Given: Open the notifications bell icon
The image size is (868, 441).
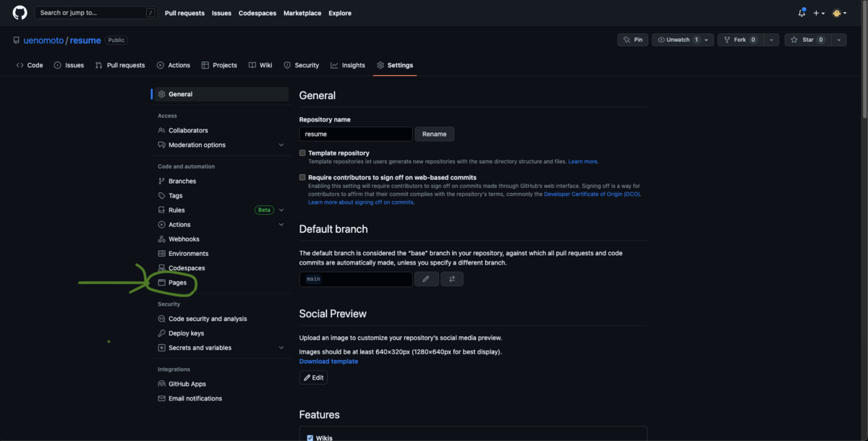Looking at the screenshot, I should pos(801,12).
